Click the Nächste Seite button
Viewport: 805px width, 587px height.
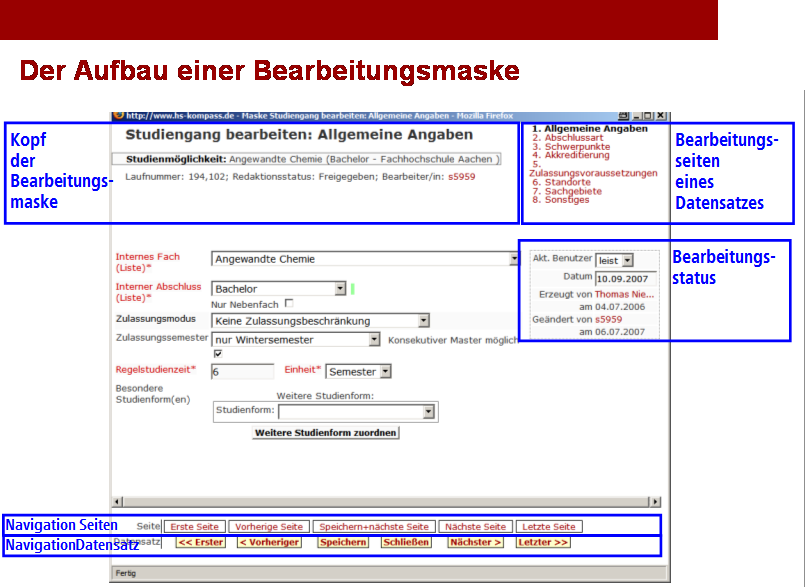click(475, 526)
